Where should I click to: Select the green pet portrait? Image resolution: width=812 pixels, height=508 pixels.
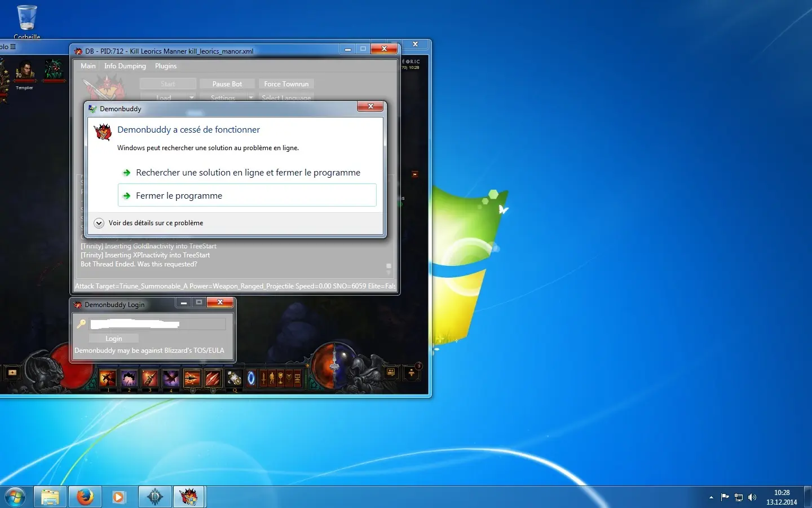coord(54,69)
